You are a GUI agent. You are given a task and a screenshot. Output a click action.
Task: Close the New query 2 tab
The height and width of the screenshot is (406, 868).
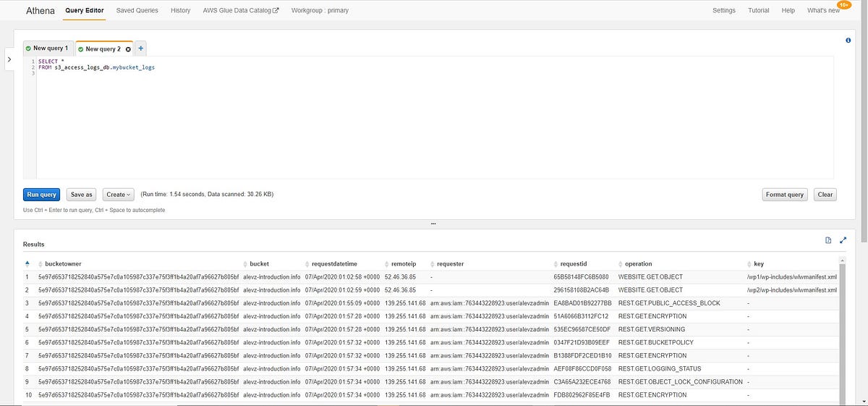[x=128, y=49]
